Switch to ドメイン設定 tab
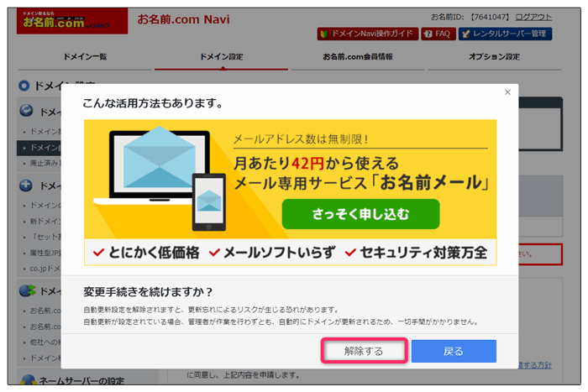 click(x=221, y=57)
